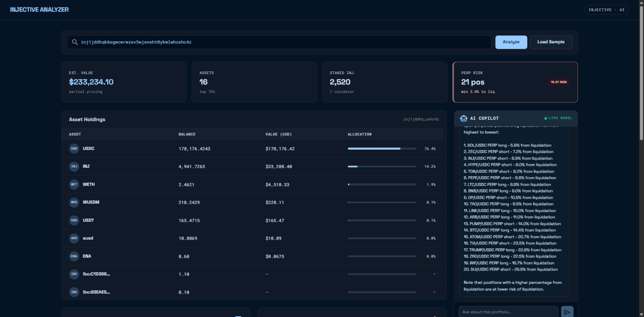
Task: Click the BTC/USDC PERP long line
Action: [x=510, y=230]
